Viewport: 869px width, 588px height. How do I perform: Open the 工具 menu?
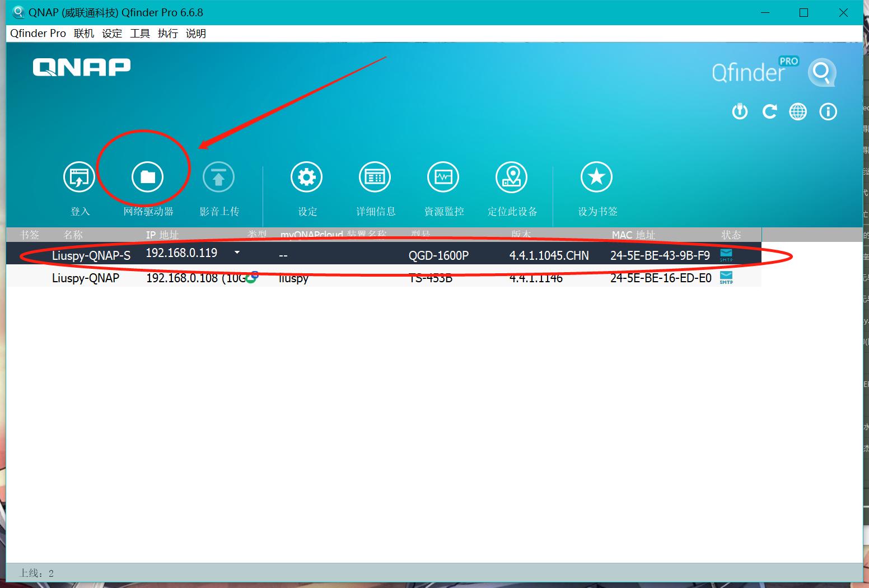coord(140,33)
